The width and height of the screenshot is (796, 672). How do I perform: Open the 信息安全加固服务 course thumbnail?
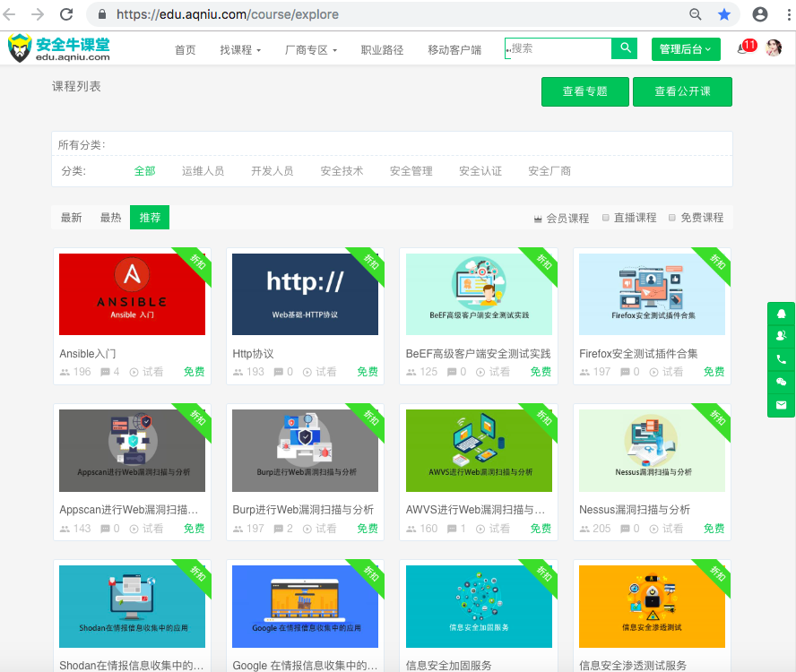[x=479, y=607]
